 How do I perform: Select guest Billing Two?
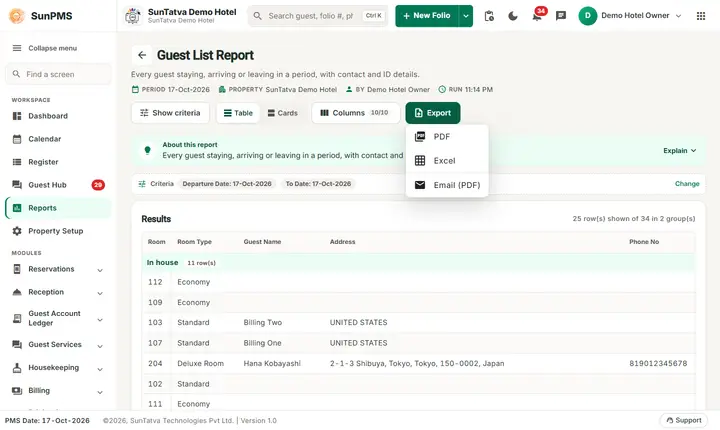[x=263, y=322]
